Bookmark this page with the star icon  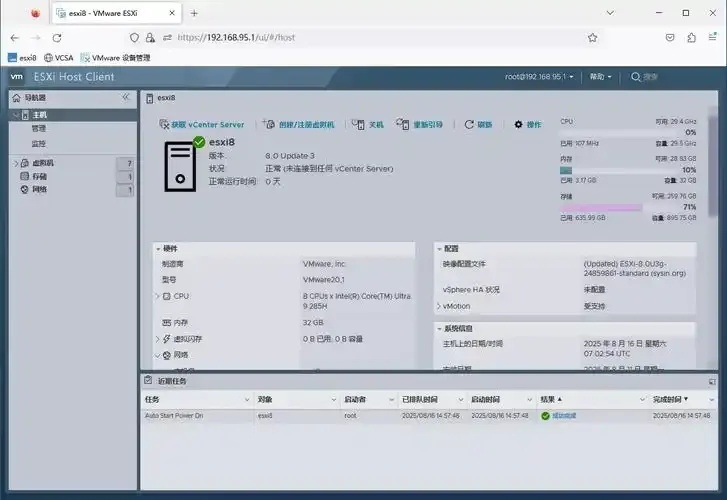point(593,38)
